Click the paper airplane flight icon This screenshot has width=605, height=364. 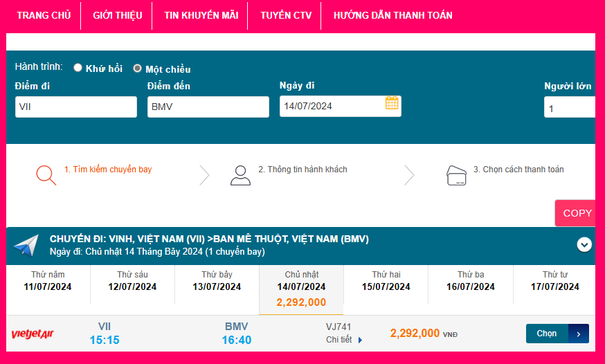[x=26, y=246]
